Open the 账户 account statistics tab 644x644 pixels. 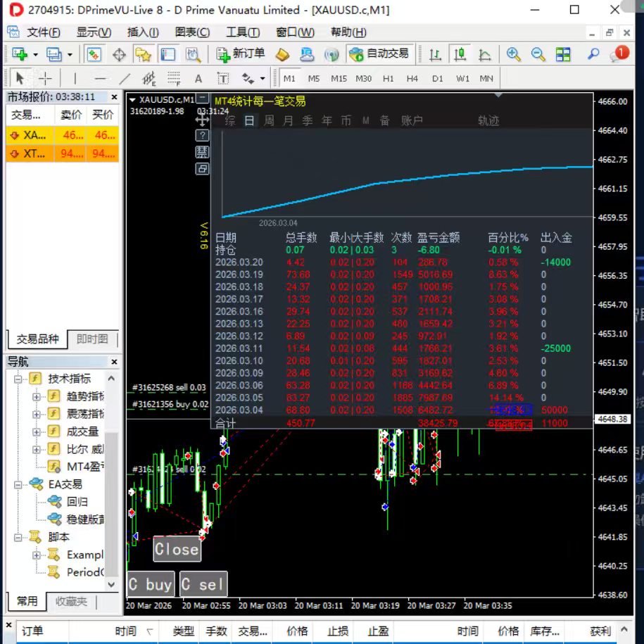click(x=412, y=121)
